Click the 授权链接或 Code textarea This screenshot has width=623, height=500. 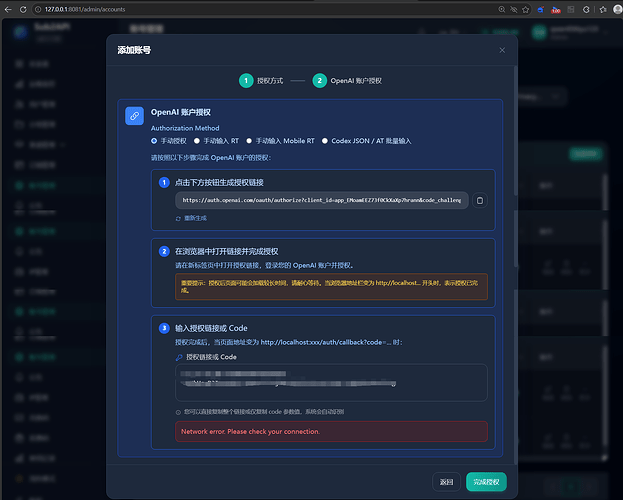331,383
